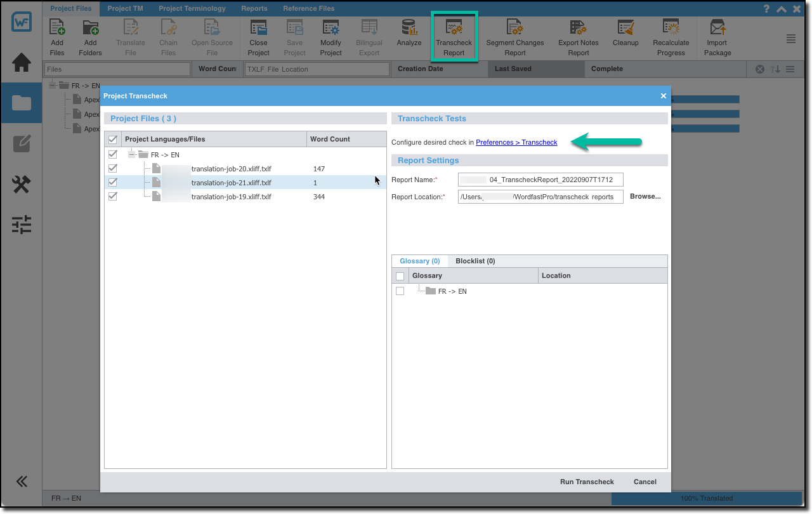Viewport: 812px width, 514px height.
Task: Click the Segment Changes Report icon
Action: [x=514, y=28]
